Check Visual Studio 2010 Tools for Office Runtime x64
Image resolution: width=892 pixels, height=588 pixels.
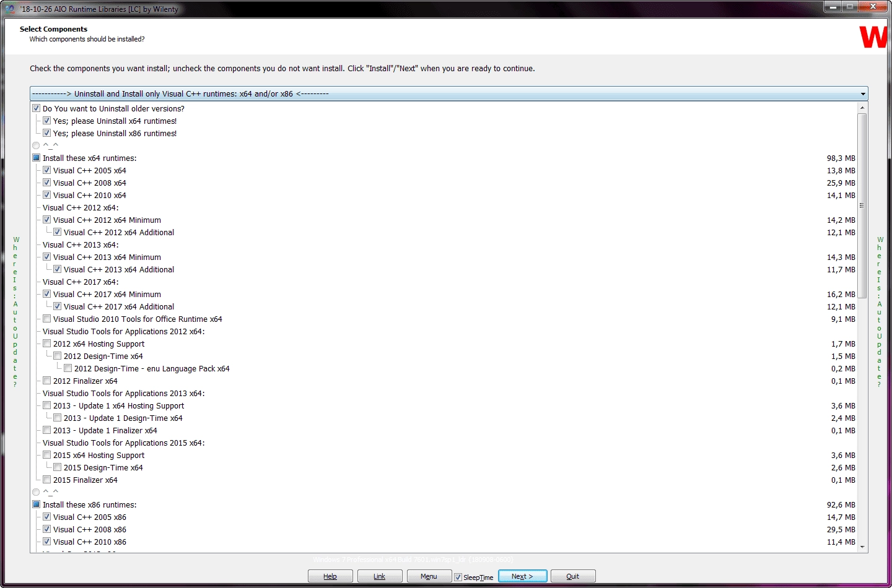(x=46, y=319)
